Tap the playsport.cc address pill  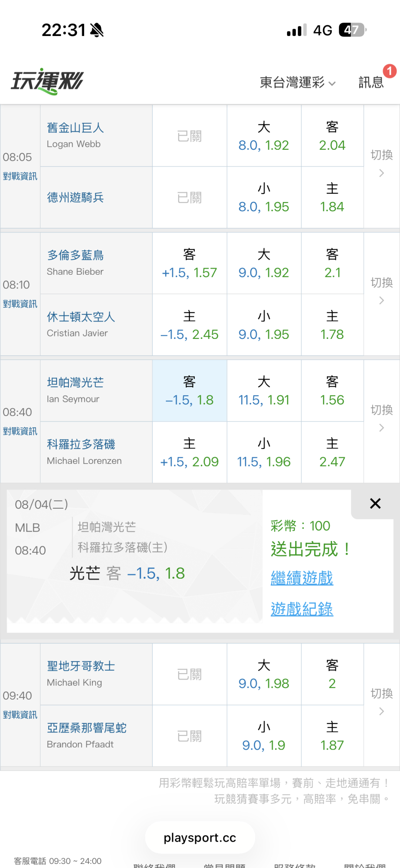click(x=200, y=838)
